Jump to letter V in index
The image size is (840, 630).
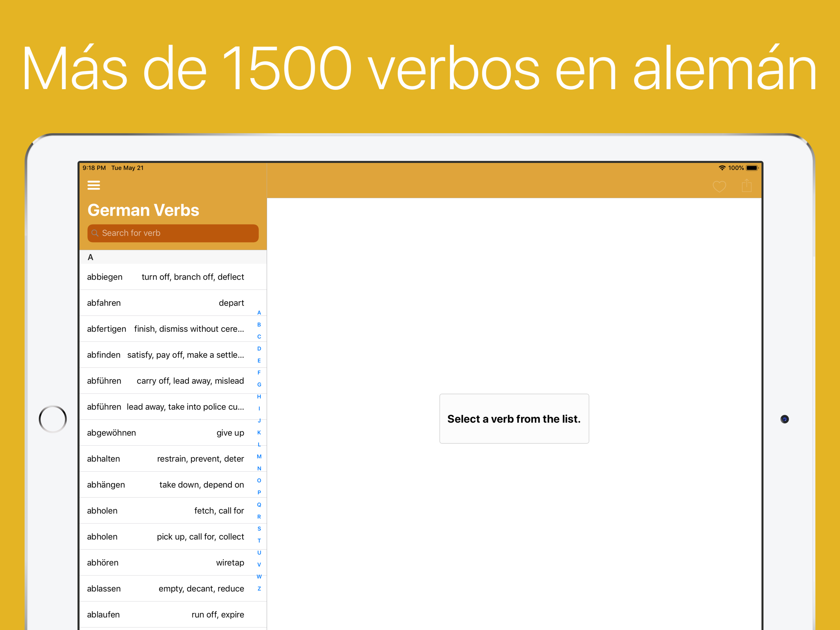tap(259, 564)
